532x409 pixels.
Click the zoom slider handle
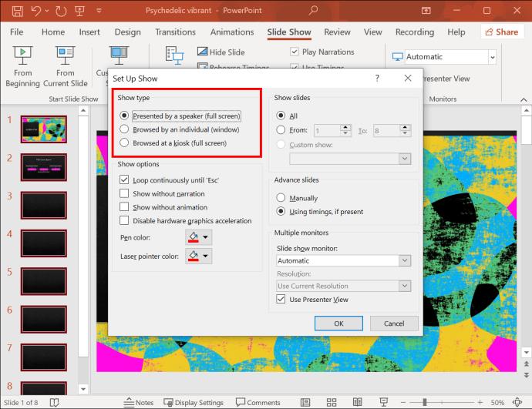tap(425, 402)
